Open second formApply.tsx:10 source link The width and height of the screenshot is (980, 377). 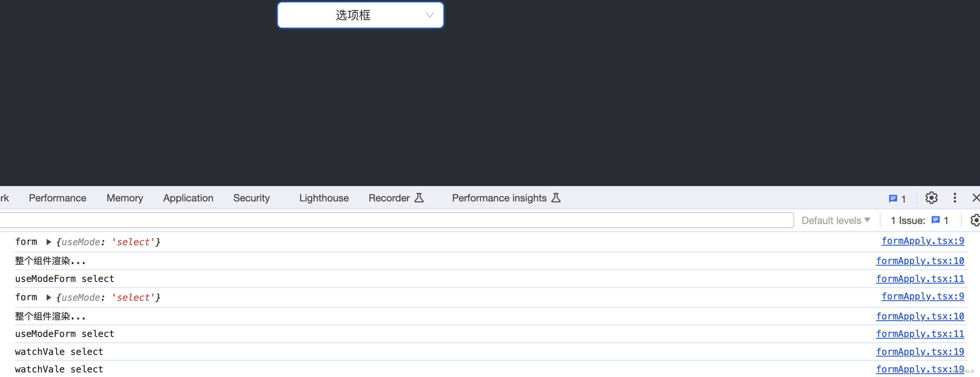pos(920,317)
